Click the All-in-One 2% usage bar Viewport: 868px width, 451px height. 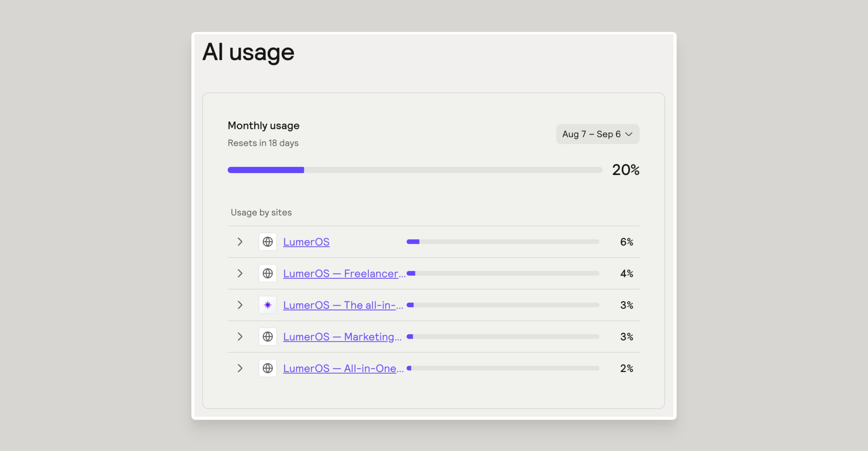503,369
